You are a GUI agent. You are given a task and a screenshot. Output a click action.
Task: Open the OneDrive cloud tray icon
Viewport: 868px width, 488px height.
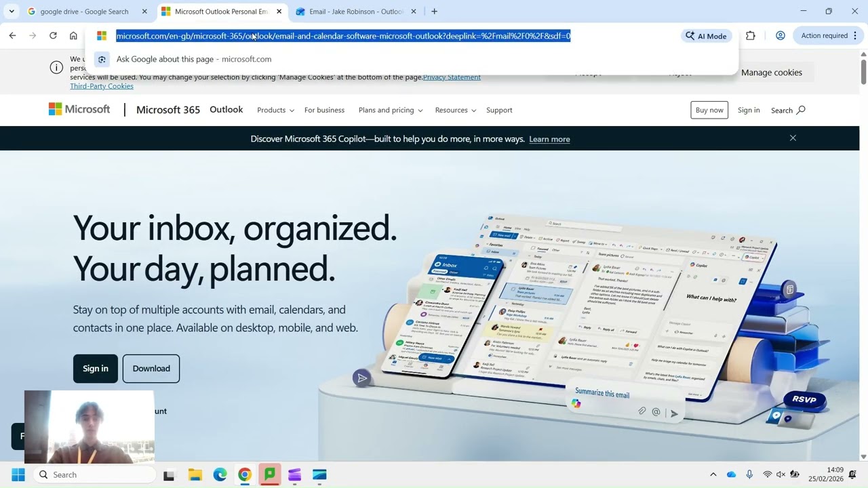coord(731,474)
